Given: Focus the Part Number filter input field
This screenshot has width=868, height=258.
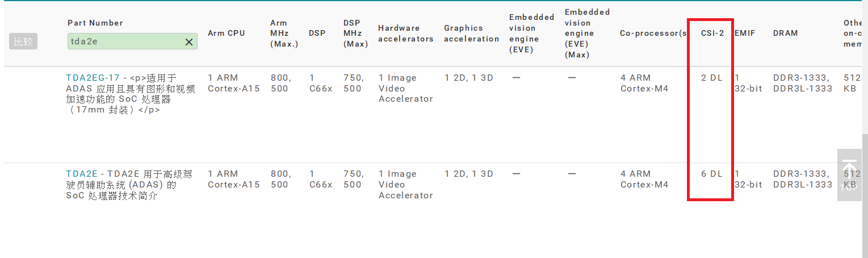Looking at the screenshot, I should pyautogui.click(x=125, y=41).
